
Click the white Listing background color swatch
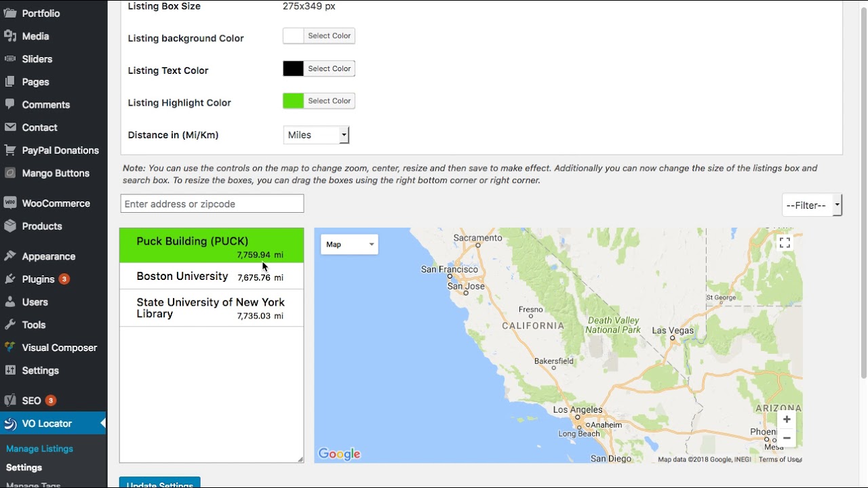(294, 36)
